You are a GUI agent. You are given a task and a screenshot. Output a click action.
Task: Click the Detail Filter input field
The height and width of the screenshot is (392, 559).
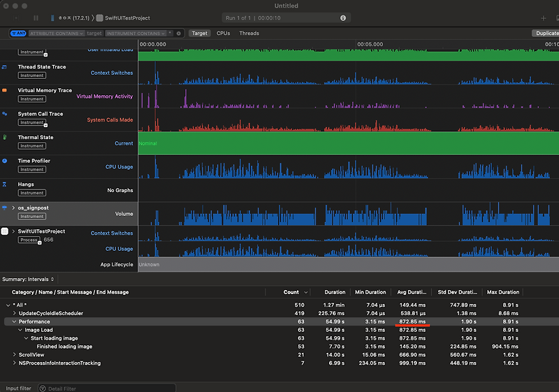105,388
